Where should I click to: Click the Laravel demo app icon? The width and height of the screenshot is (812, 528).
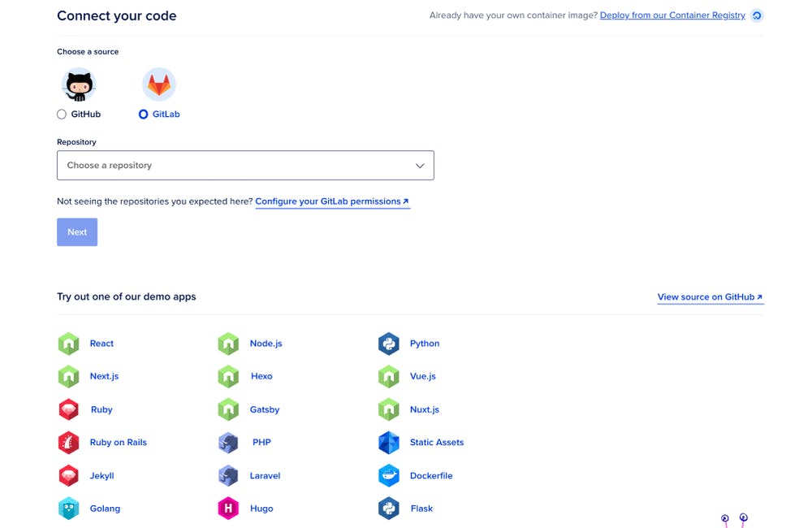pyautogui.click(x=228, y=476)
